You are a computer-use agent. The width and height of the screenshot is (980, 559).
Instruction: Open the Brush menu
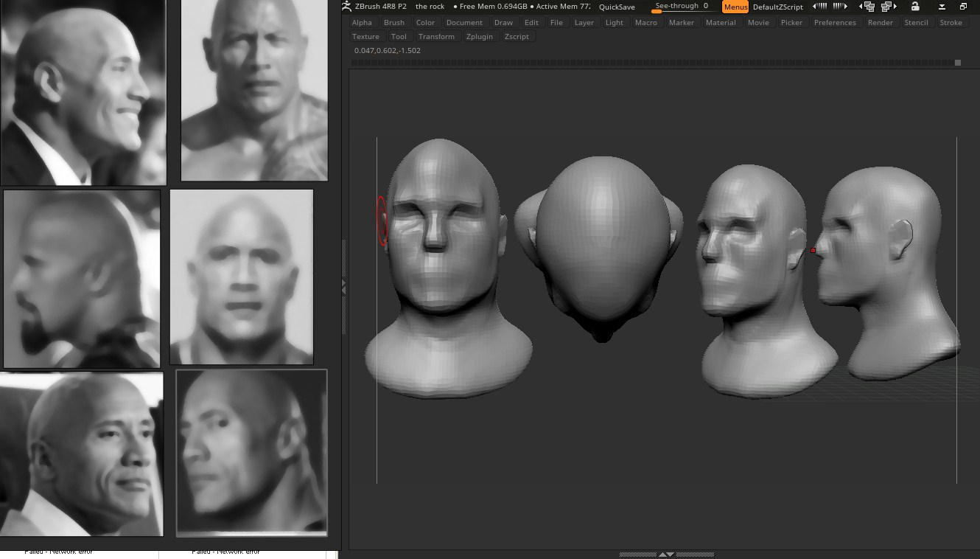(x=394, y=23)
